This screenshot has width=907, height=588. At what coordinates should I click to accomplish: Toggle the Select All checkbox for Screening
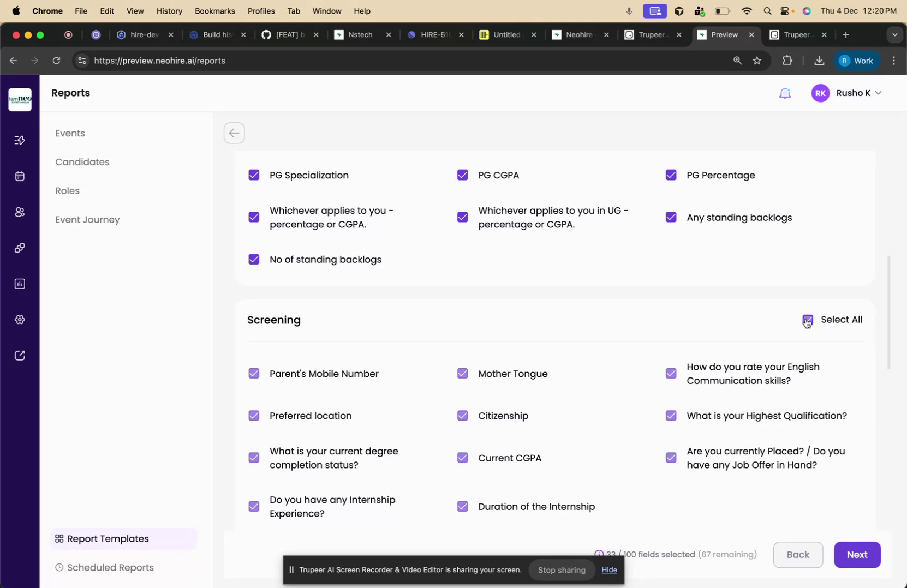click(x=808, y=320)
